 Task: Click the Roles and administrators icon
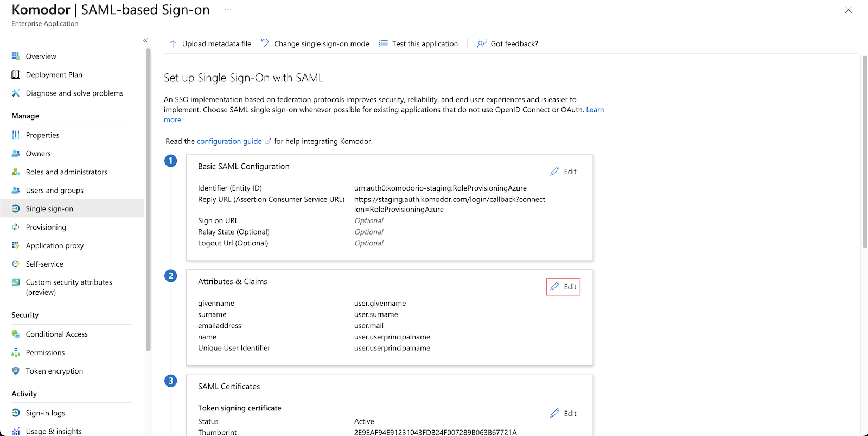tap(16, 172)
